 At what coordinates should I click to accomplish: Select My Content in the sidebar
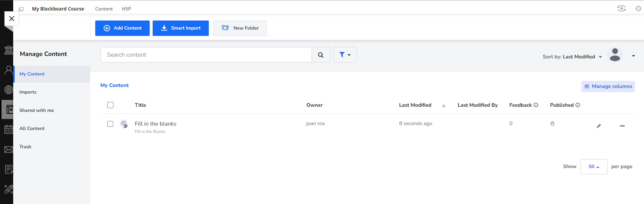pyautogui.click(x=52, y=74)
